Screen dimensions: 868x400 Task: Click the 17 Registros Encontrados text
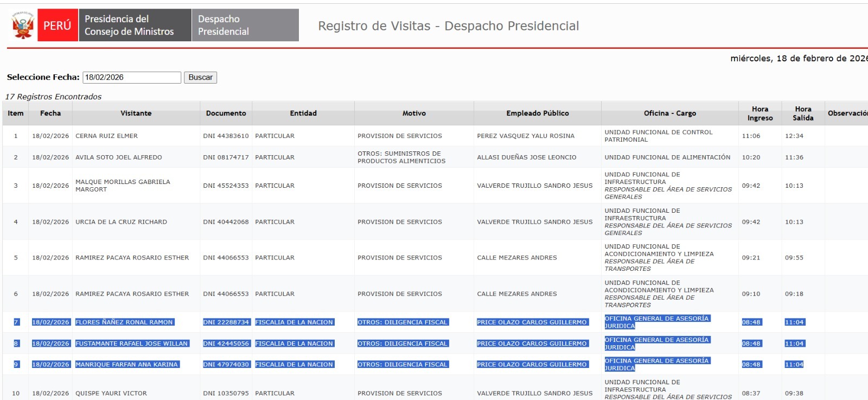(53, 97)
